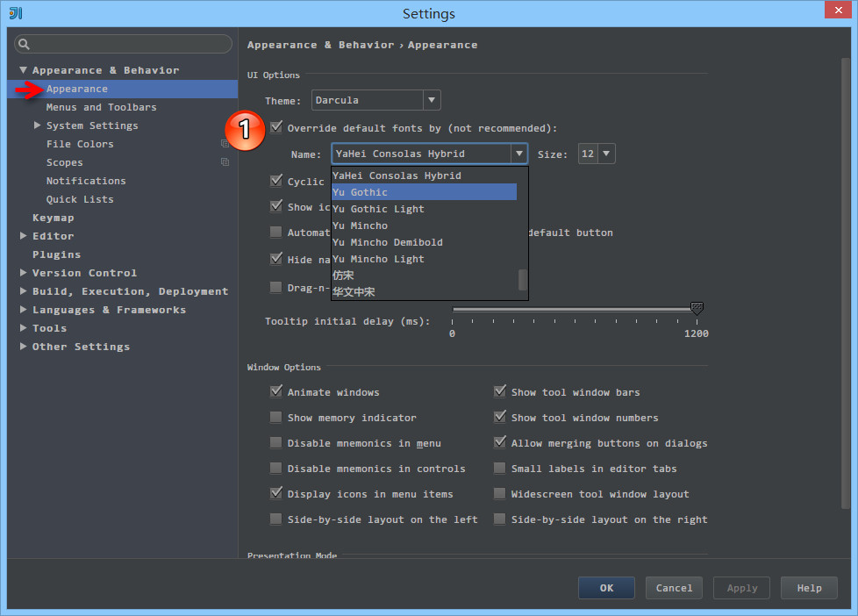Image resolution: width=858 pixels, height=616 pixels.
Task: Open the Theme dropdown showing Darcula
Action: [432, 100]
